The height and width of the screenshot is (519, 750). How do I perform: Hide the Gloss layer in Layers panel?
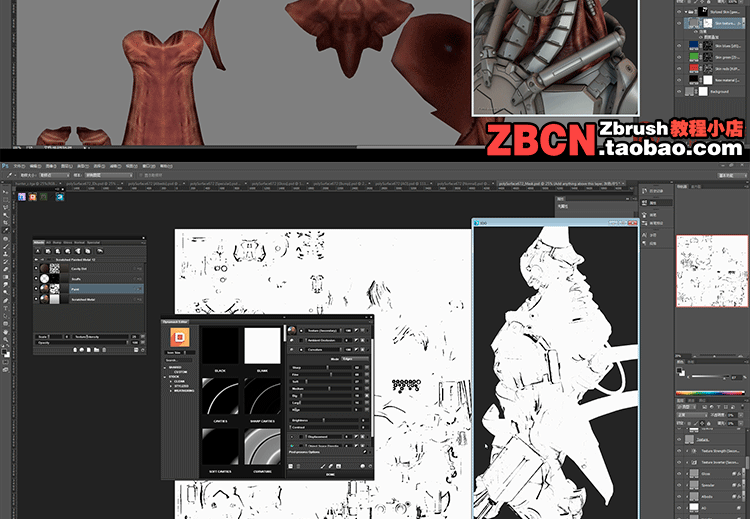[679, 474]
